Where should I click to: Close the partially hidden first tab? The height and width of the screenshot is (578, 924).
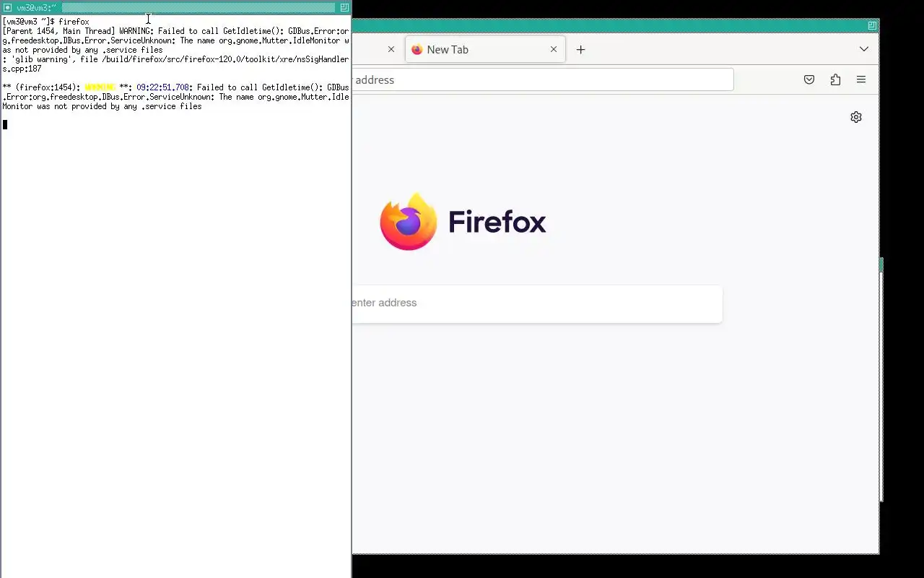point(391,49)
